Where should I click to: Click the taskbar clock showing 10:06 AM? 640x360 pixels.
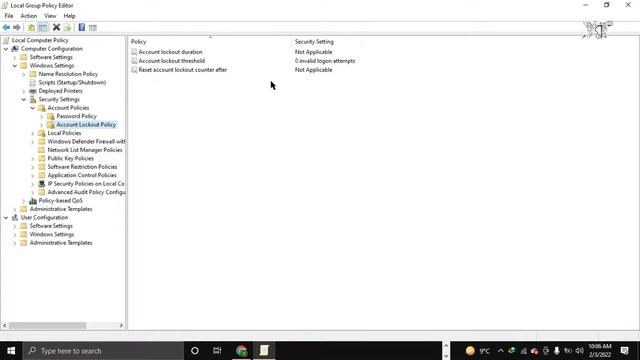[600, 351]
